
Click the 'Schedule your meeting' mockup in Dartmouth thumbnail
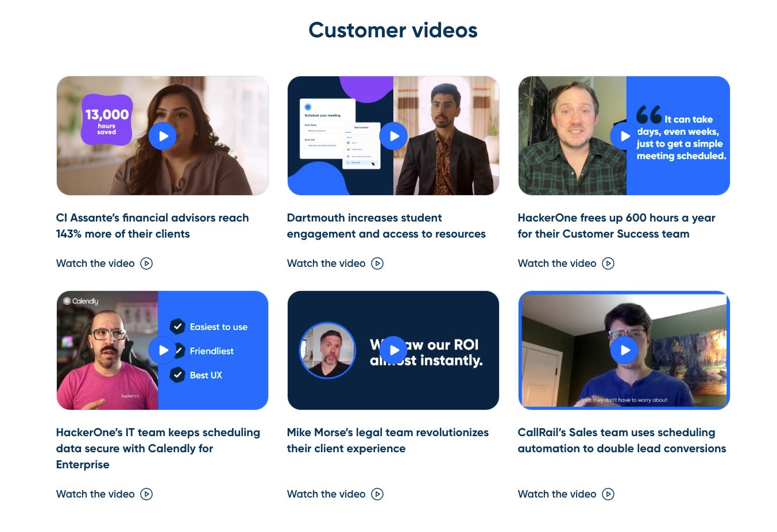tap(328, 129)
